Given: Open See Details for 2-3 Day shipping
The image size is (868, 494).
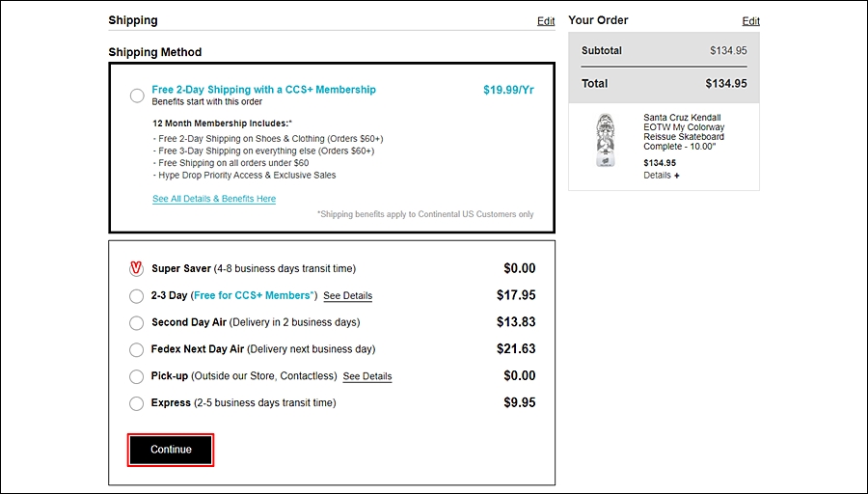Looking at the screenshot, I should (347, 296).
